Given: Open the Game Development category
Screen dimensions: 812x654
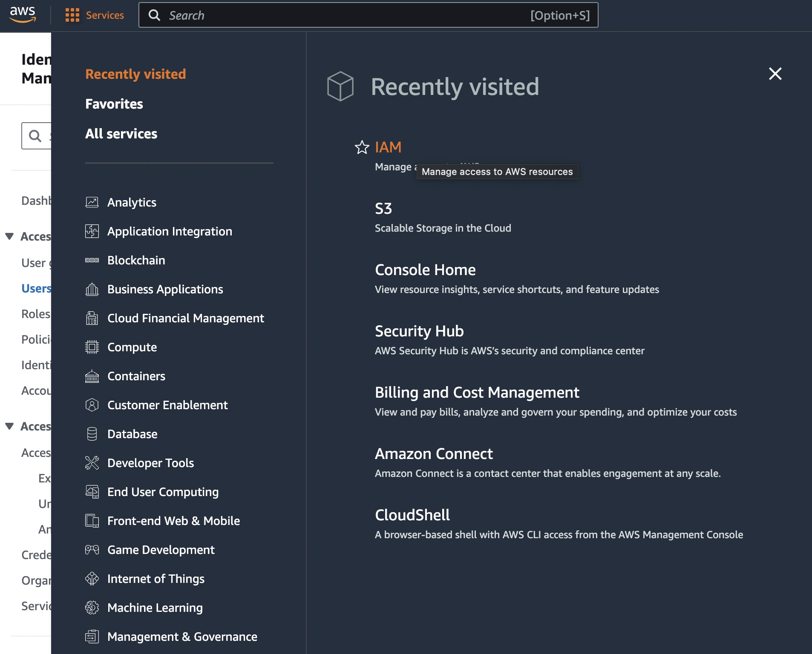Looking at the screenshot, I should [161, 550].
